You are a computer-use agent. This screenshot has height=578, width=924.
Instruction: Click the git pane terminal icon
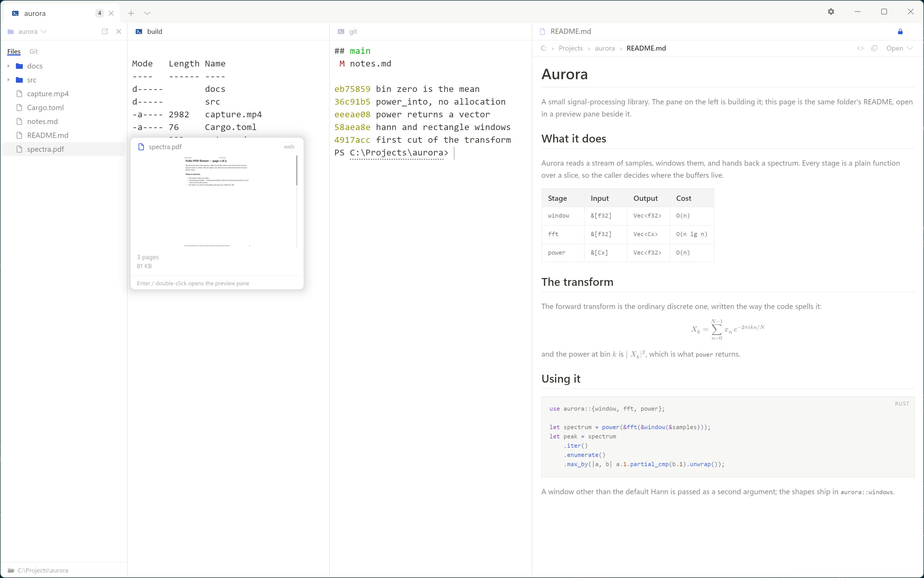pyautogui.click(x=341, y=31)
